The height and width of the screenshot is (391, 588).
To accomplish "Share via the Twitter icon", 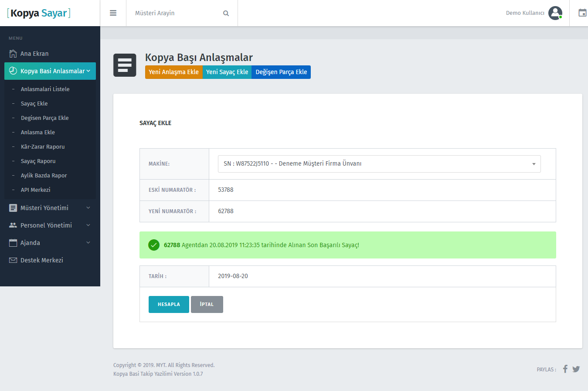I will click(x=576, y=369).
